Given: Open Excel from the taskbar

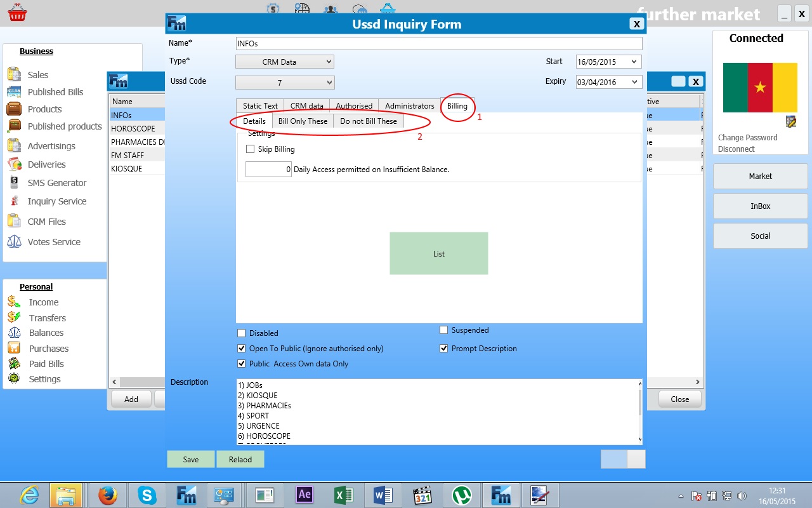Looking at the screenshot, I should point(344,495).
